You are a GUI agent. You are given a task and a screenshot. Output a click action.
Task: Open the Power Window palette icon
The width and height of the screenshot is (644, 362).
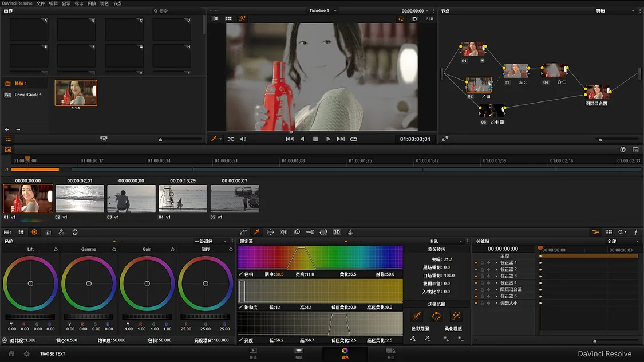270,232
